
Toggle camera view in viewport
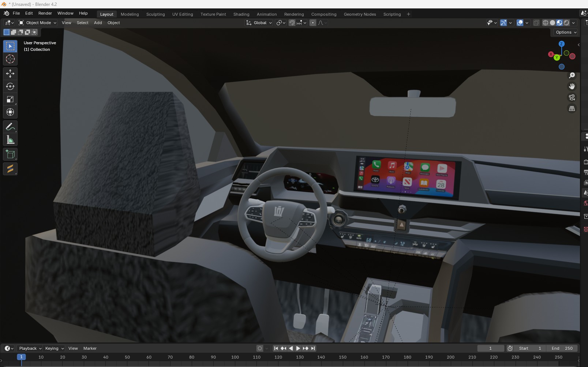572,98
